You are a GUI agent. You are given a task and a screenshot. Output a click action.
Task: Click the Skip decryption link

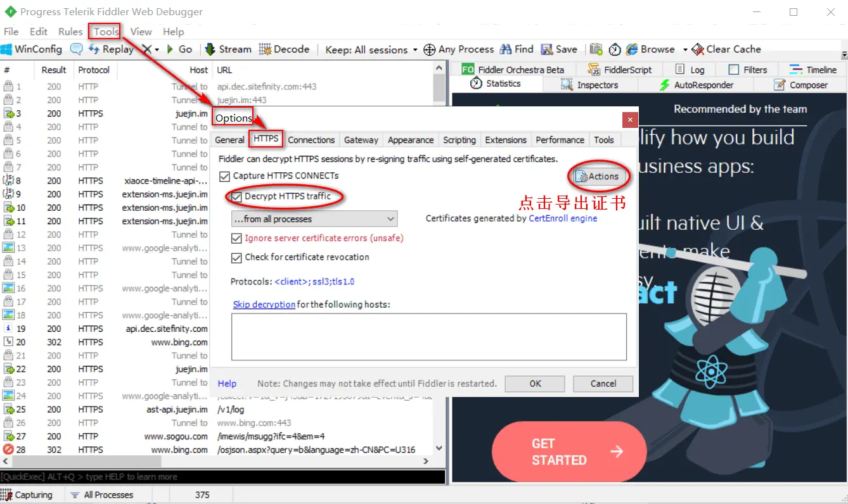click(x=264, y=305)
